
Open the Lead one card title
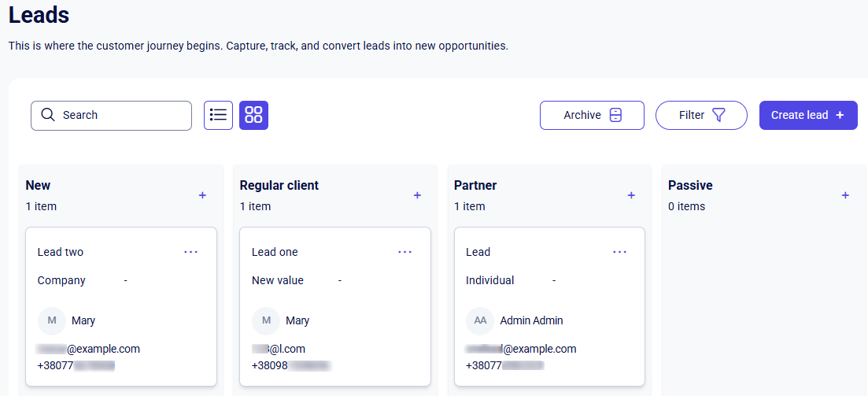[275, 252]
